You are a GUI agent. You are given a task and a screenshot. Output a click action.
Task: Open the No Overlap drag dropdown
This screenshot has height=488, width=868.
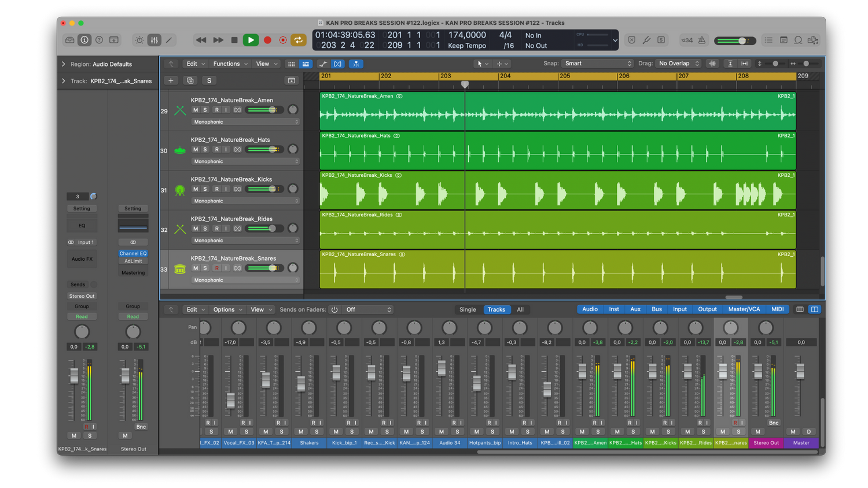pyautogui.click(x=677, y=63)
